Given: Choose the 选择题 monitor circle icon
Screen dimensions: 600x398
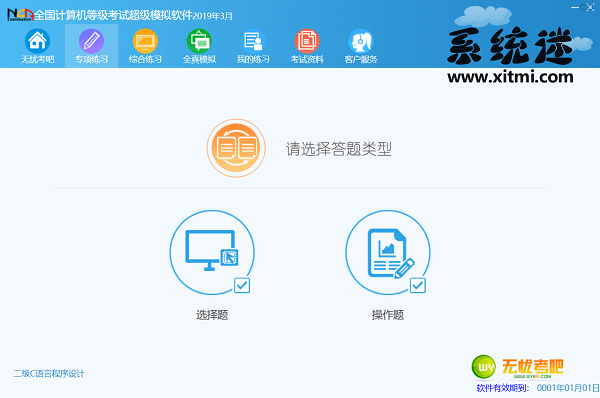Looking at the screenshot, I should 212,252.
